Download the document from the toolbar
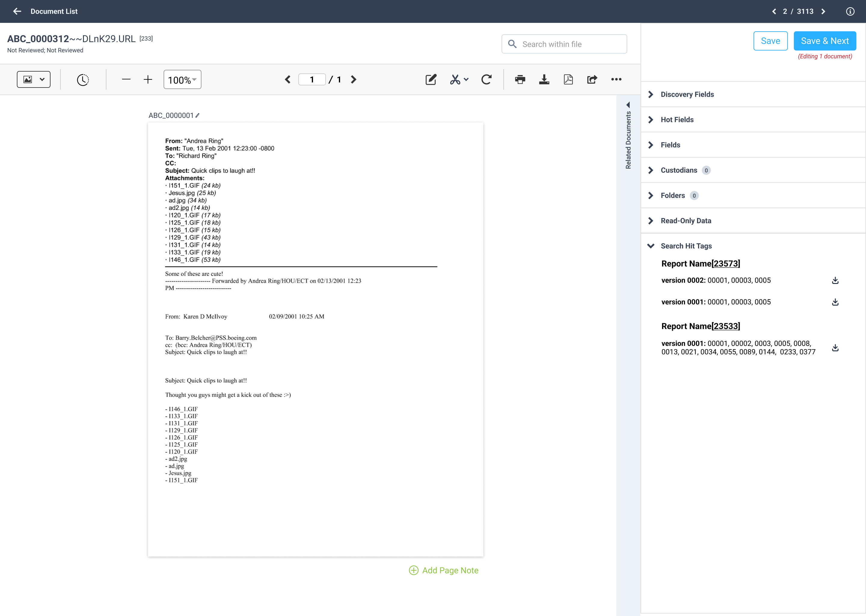The width and height of the screenshot is (866, 616). 544,79
